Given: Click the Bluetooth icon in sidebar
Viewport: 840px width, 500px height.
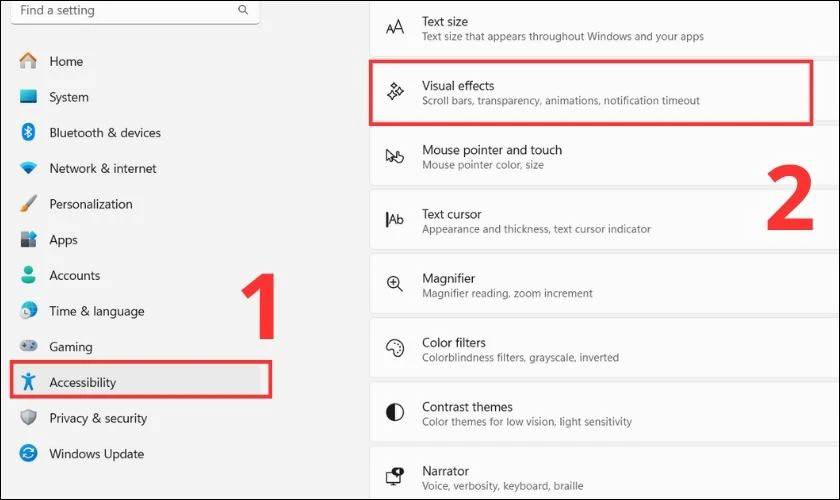Looking at the screenshot, I should pos(28,132).
